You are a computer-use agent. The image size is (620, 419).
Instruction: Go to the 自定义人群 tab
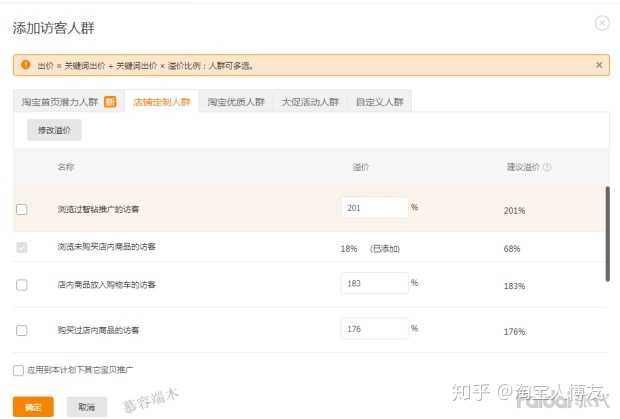tap(379, 102)
